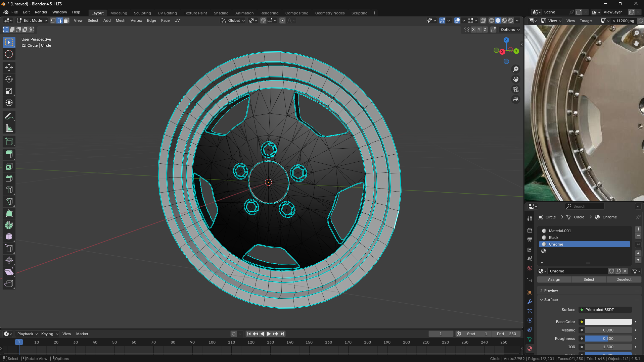Activate the Scale tool

tap(9, 91)
